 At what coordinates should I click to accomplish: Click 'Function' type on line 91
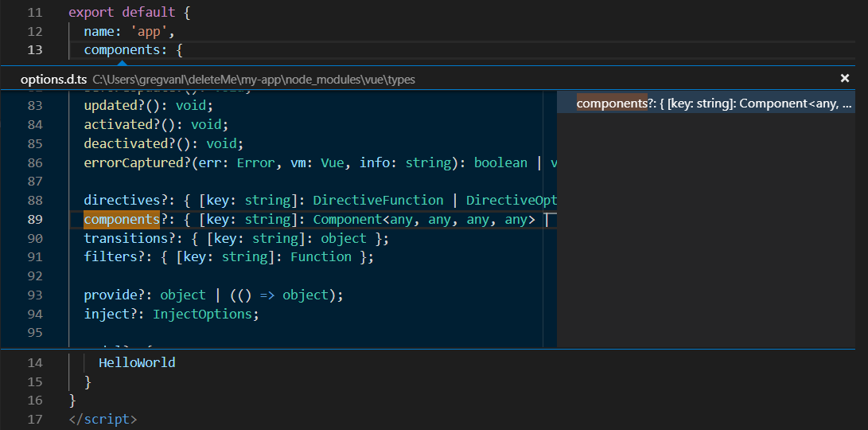coord(321,257)
